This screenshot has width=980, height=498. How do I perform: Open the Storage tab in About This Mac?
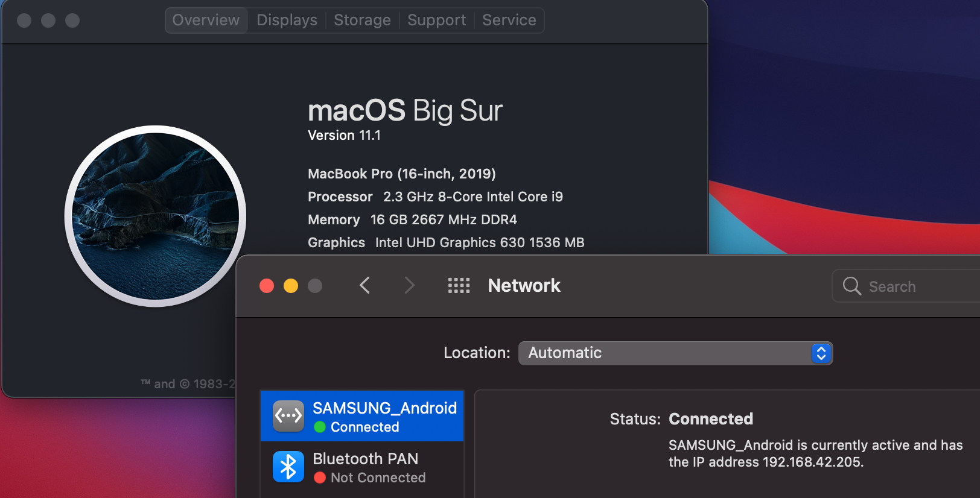click(362, 20)
